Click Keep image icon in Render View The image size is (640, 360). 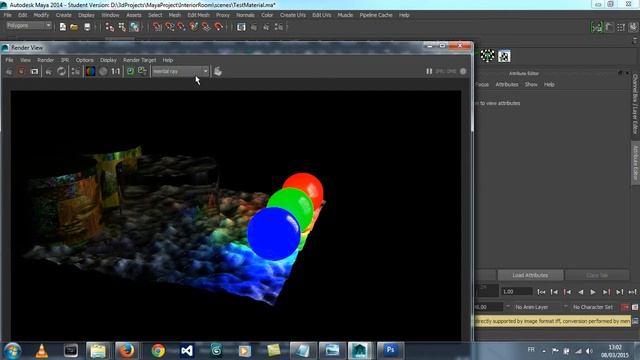[x=130, y=71]
